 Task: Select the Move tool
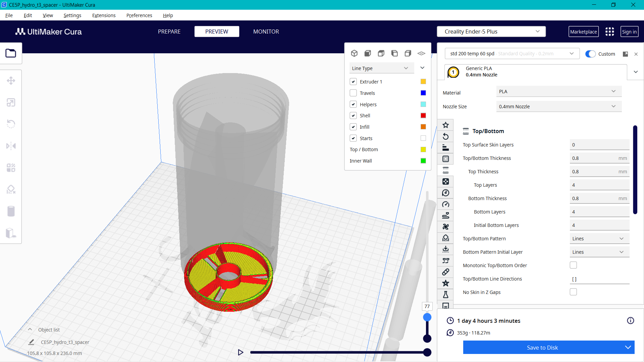11,80
